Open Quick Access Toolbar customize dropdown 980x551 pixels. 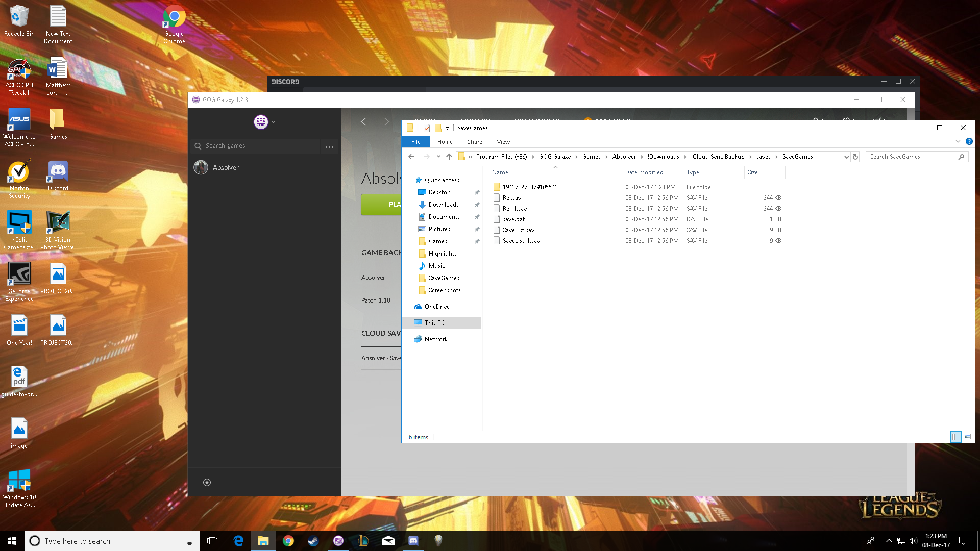[x=447, y=128]
